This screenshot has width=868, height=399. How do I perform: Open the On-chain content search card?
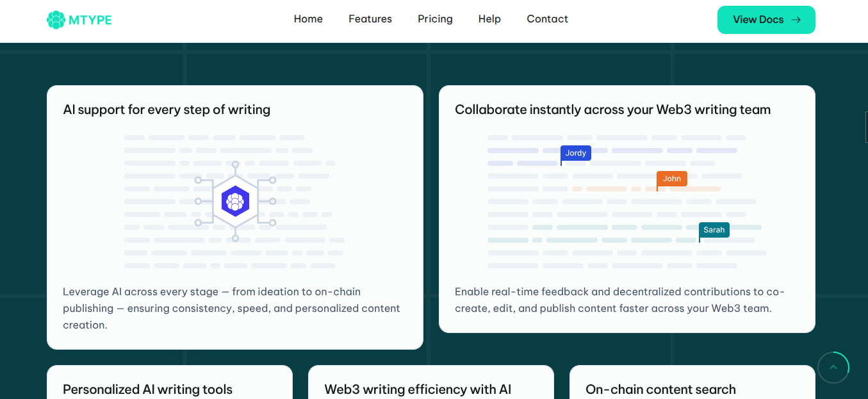660,389
